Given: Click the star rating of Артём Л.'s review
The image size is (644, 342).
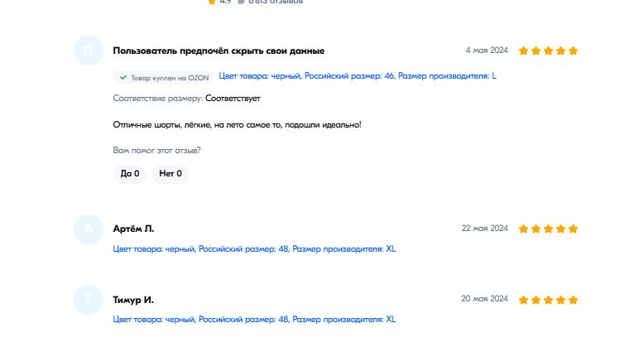Looking at the screenshot, I should [548, 229].
